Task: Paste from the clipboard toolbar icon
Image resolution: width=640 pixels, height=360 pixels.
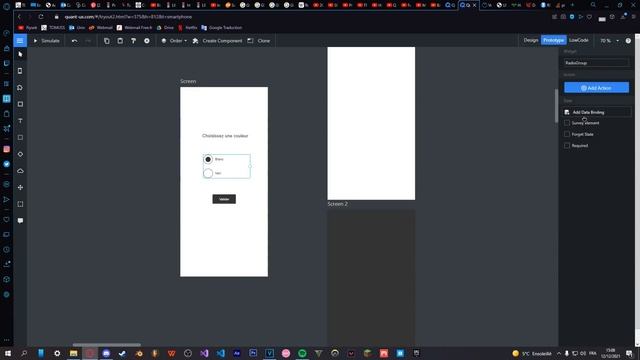Action: 120,41
